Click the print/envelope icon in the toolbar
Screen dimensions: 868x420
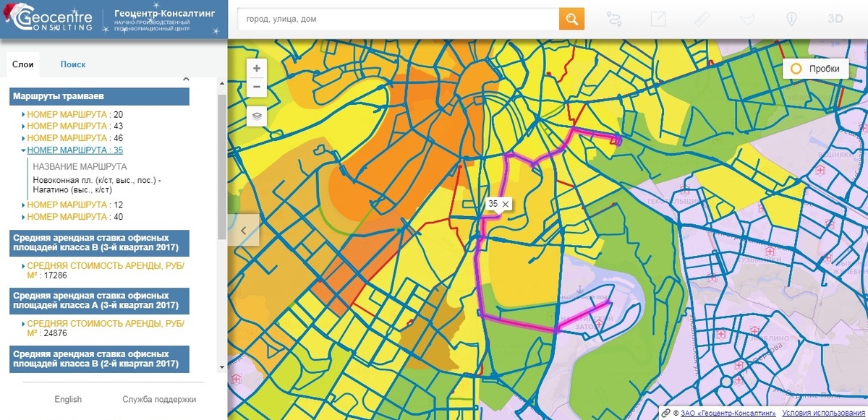[746, 18]
